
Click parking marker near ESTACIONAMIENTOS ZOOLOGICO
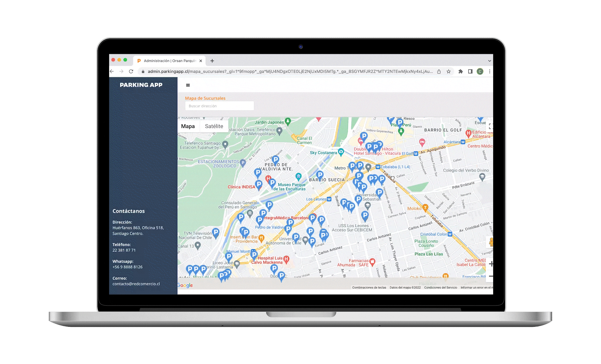coord(243,163)
